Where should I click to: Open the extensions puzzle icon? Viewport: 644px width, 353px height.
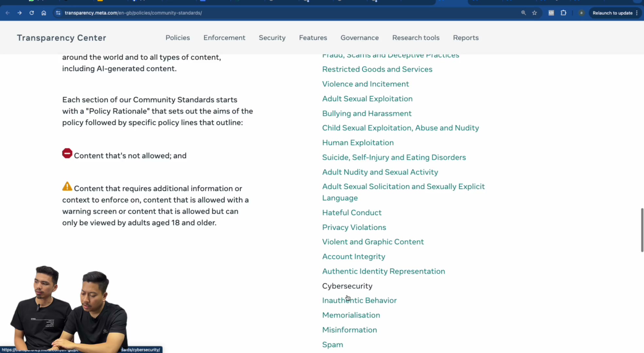tap(563, 13)
